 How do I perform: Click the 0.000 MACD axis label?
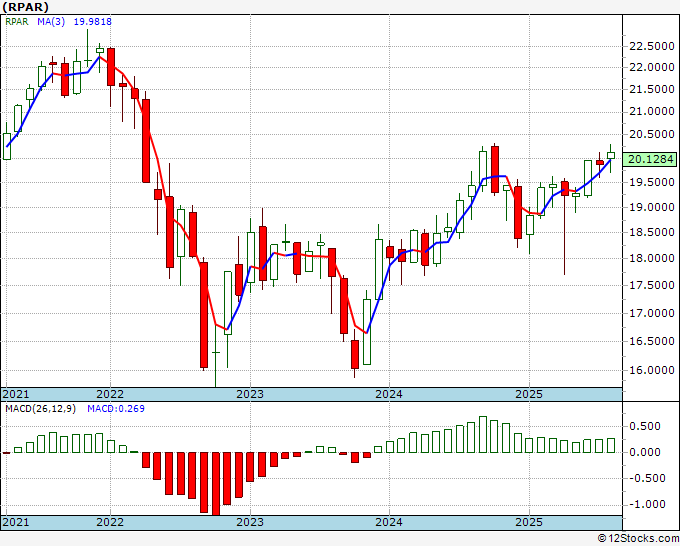tap(644, 452)
